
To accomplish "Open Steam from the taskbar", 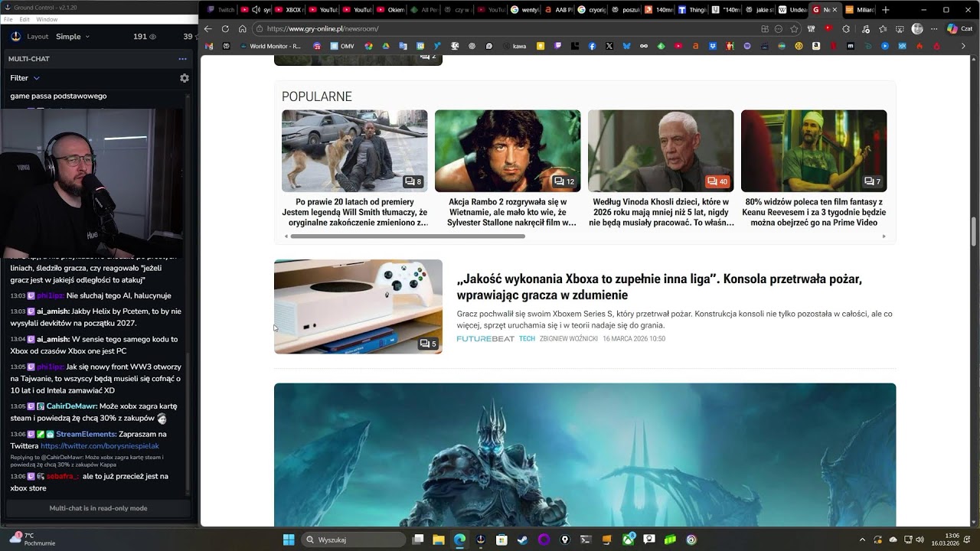I will (x=522, y=540).
